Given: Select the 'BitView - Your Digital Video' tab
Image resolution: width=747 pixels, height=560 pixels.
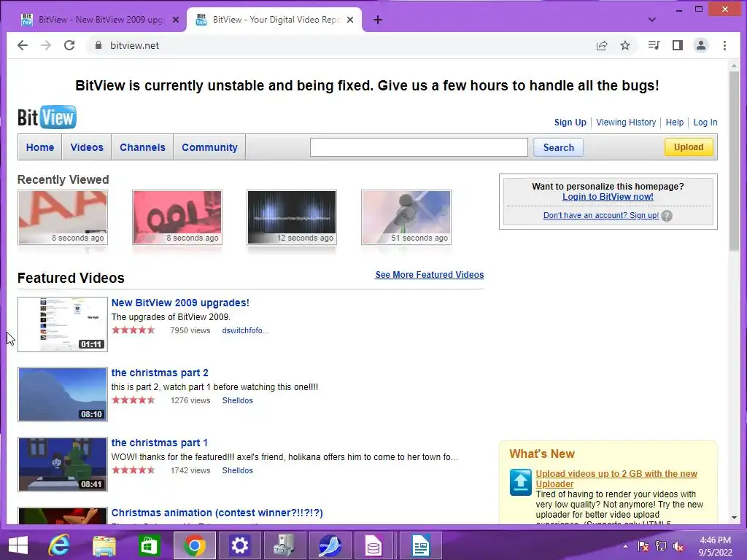Looking at the screenshot, I should [x=274, y=20].
